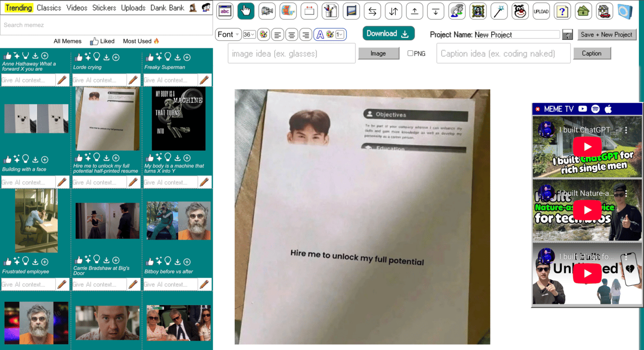This screenshot has height=350, width=644.
Task: Select the text box 'abc' tool
Action: pyautogui.click(x=225, y=11)
